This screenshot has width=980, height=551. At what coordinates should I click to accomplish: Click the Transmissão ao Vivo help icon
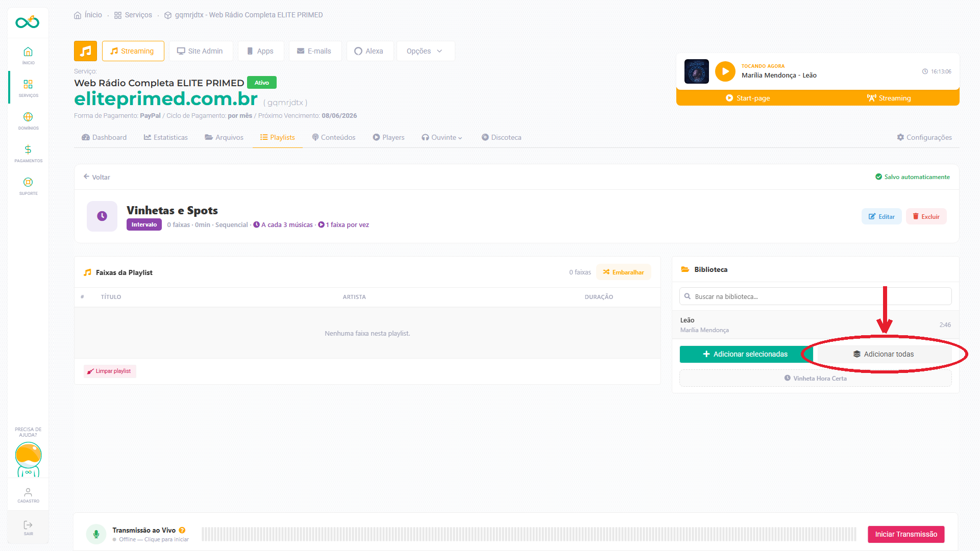point(182,531)
